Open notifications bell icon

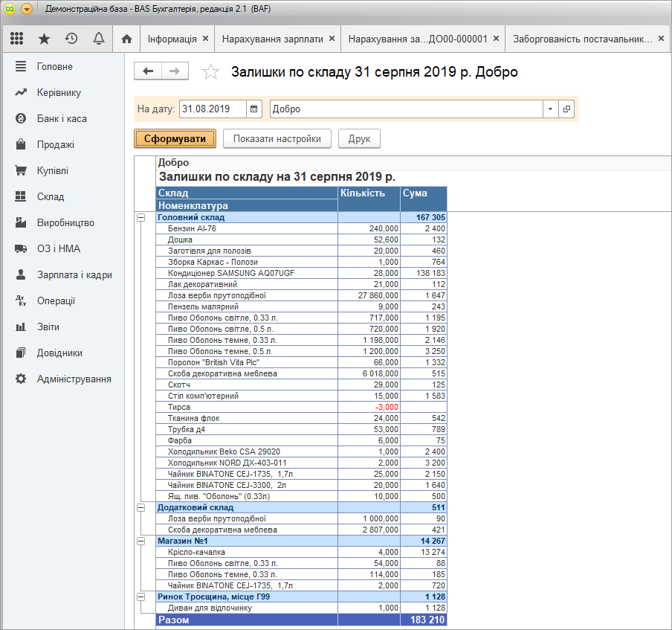98,39
